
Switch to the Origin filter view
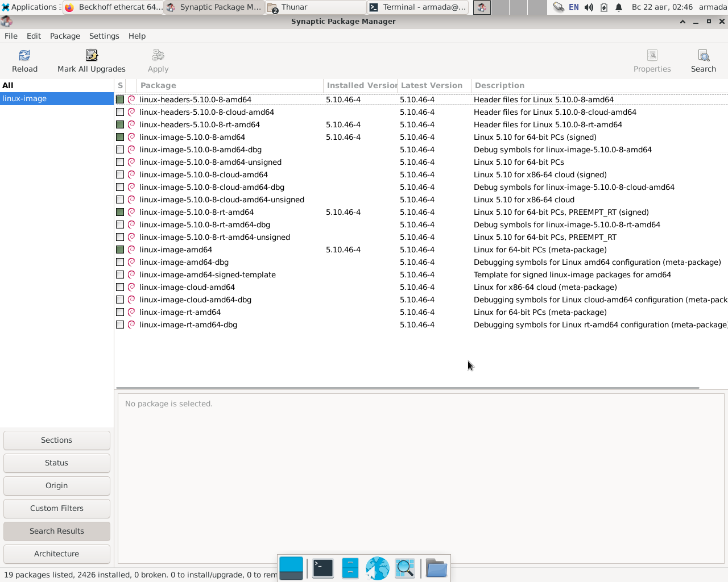point(57,486)
